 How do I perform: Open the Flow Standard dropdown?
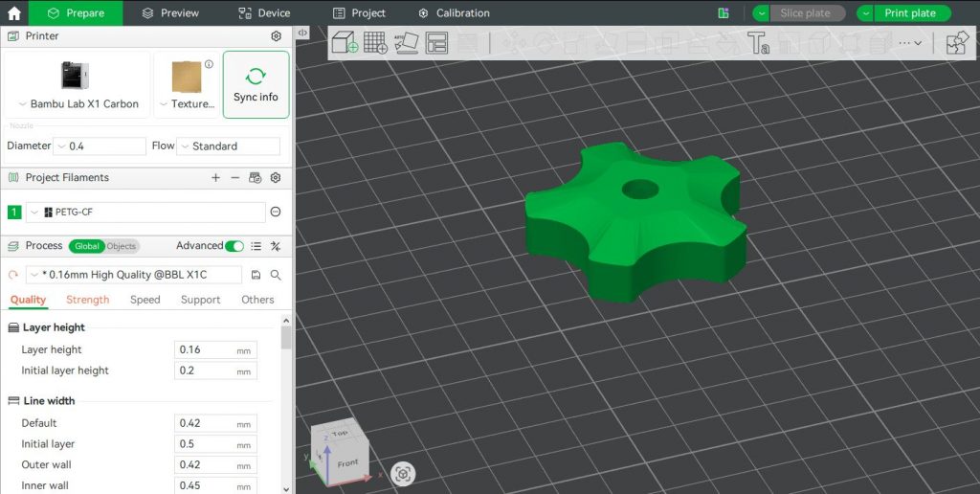[x=228, y=146]
